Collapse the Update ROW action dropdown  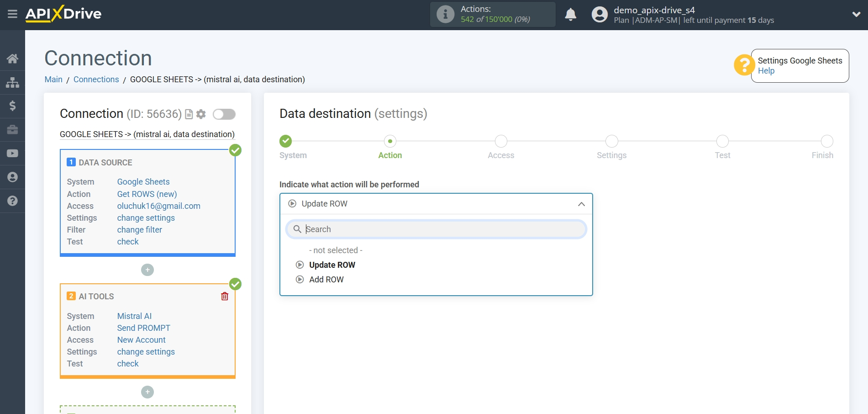point(581,204)
